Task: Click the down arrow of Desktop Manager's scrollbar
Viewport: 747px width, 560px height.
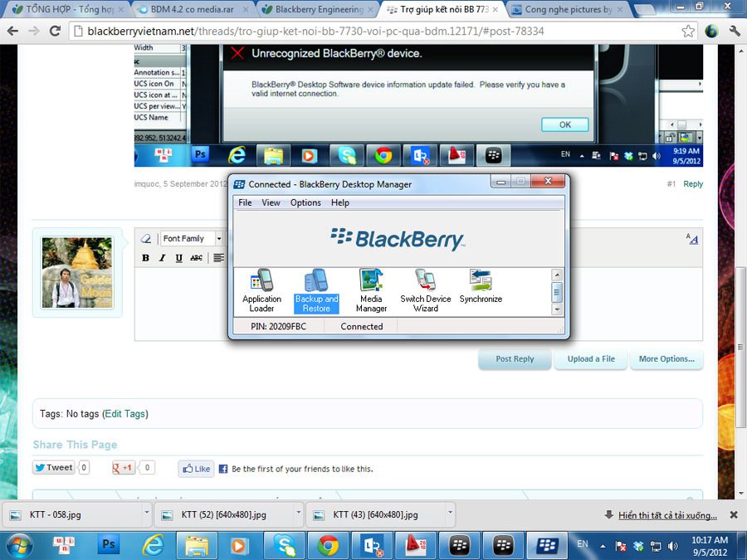Action: tap(557, 309)
